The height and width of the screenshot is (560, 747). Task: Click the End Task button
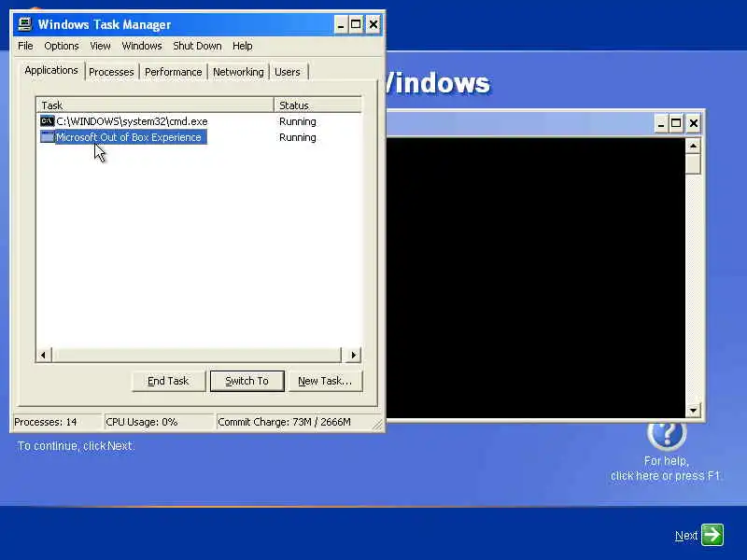point(168,381)
